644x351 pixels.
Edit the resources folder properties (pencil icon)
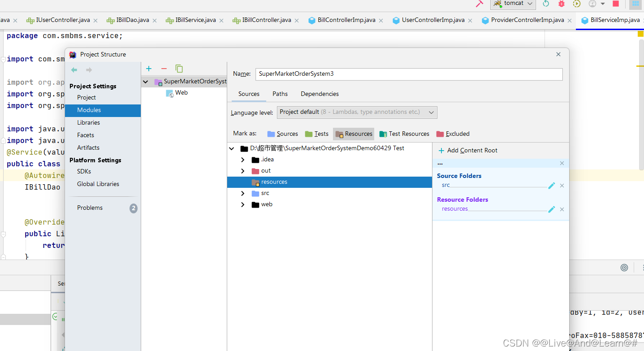tap(552, 209)
